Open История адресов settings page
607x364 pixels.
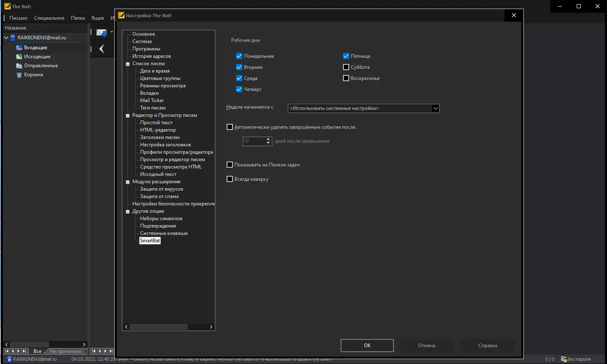pyautogui.click(x=152, y=56)
